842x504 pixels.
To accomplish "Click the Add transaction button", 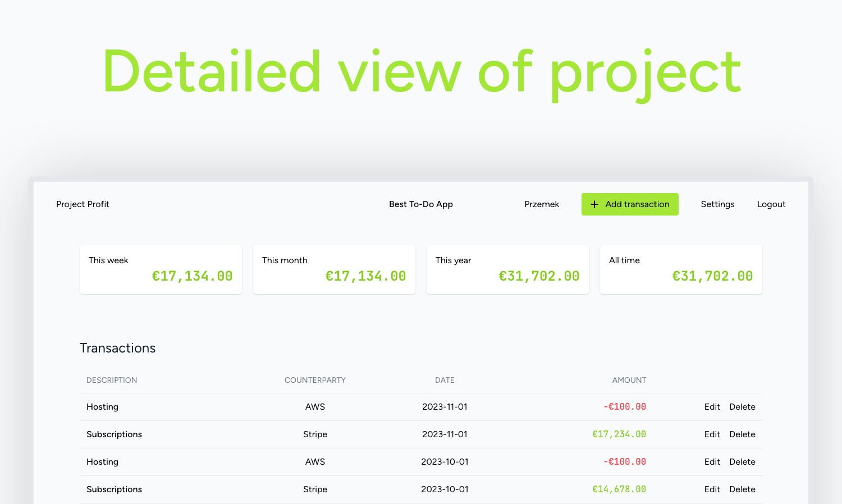I will [x=630, y=204].
